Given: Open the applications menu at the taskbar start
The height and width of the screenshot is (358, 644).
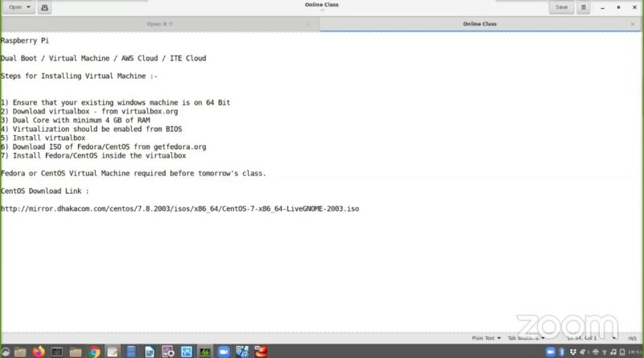Looking at the screenshot, I should coord(6,352).
